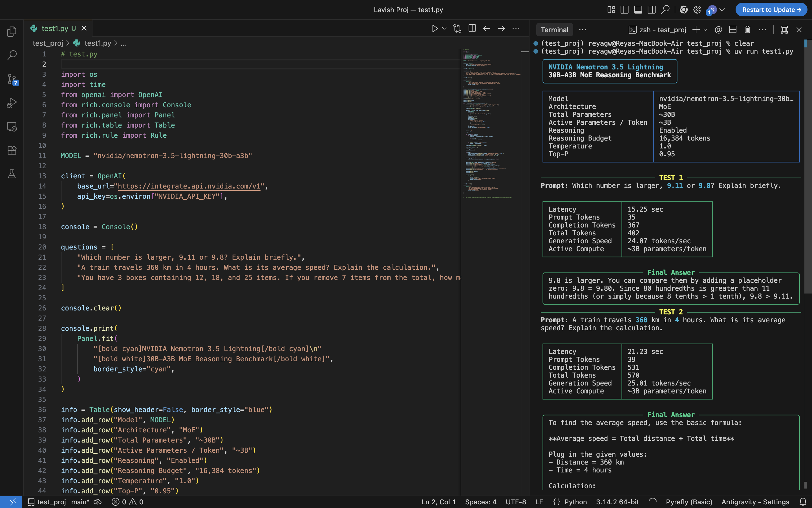Open the Testing flask view
The height and width of the screenshot is (508, 812).
(12, 174)
